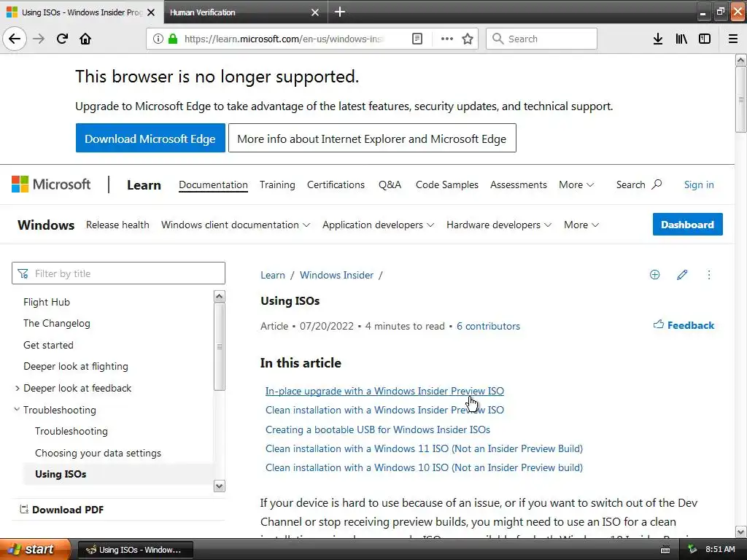Open Clean installation with Windows 11 ISO link
This screenshot has height=560, width=747.
pos(424,448)
